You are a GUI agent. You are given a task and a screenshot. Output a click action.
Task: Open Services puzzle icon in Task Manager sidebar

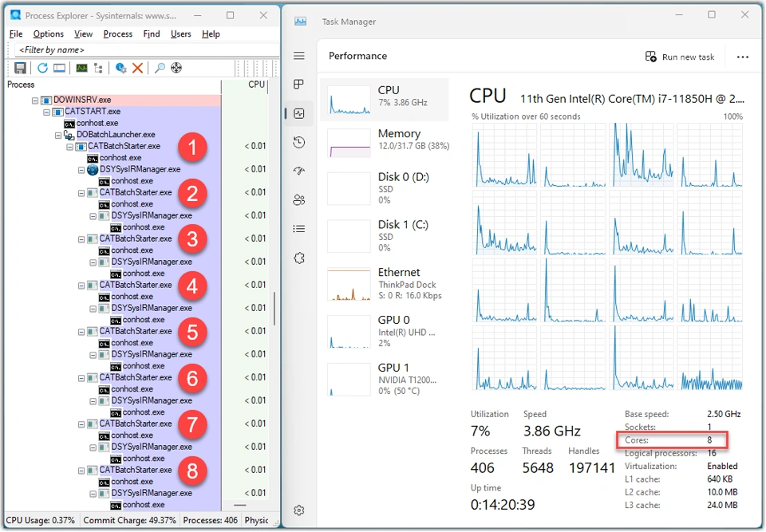coord(299,258)
